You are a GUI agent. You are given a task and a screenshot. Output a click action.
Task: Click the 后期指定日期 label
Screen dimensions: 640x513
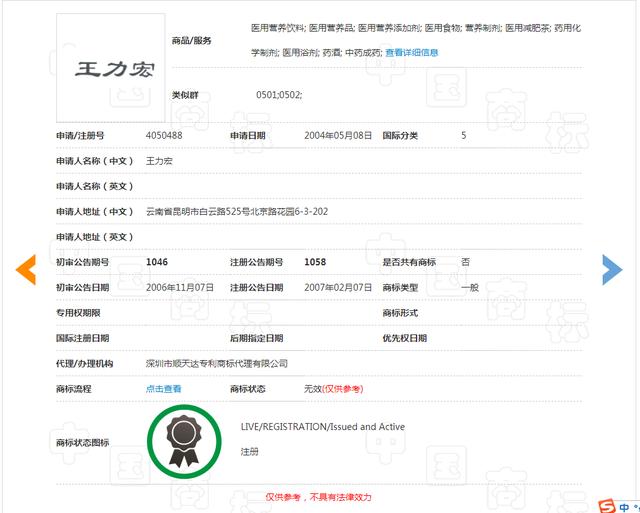tap(256, 338)
